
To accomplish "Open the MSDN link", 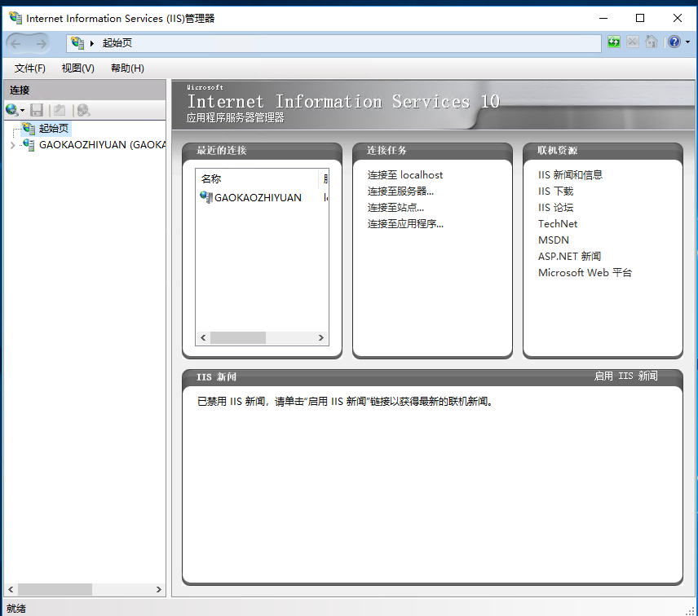I will click(554, 240).
